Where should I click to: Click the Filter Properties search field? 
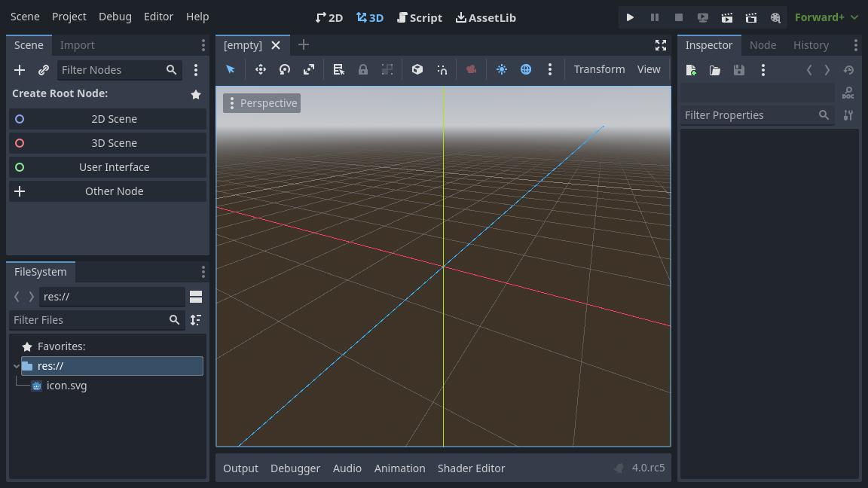(x=750, y=114)
